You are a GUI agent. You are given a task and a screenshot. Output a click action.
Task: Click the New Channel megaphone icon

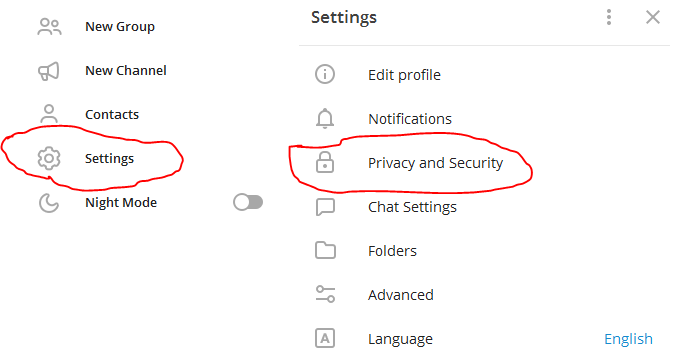49,71
